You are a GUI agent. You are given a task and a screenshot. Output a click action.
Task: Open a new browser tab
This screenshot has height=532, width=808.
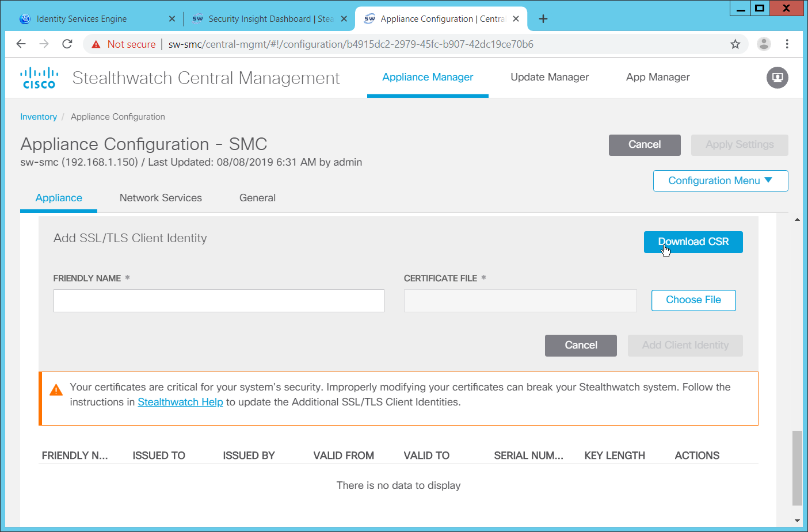pos(543,19)
